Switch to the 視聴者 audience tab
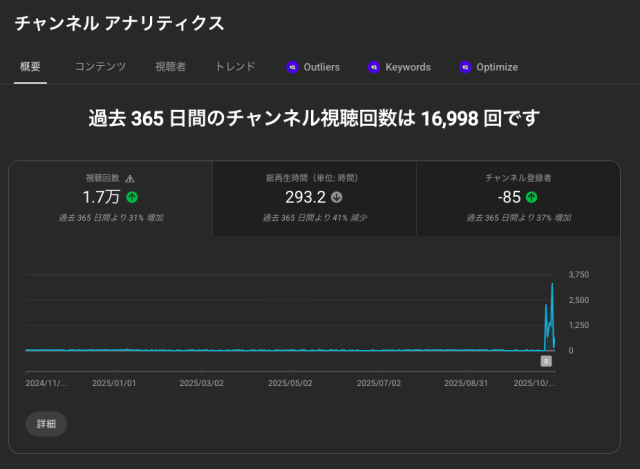 [x=170, y=67]
